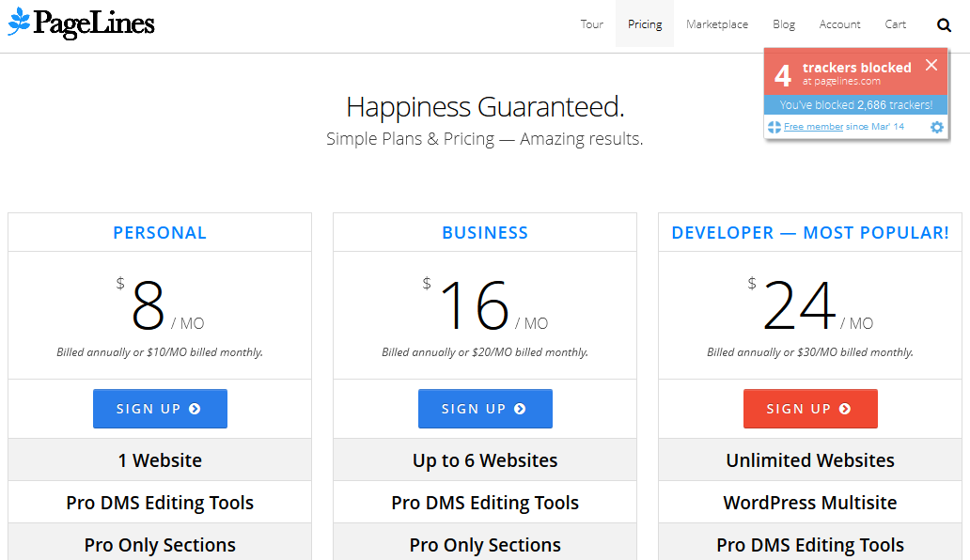This screenshot has height=560, width=970.
Task: Click the tracker blocker badge icon
Action: tap(774, 127)
